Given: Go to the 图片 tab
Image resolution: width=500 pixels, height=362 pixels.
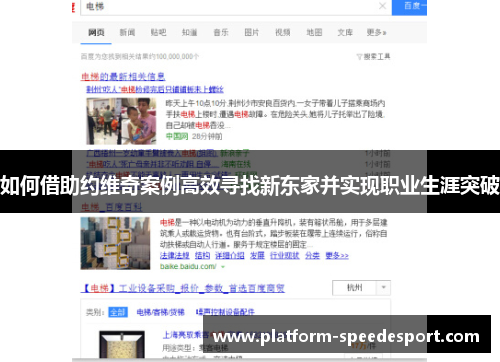Looking at the screenshot, I should tap(252, 32).
